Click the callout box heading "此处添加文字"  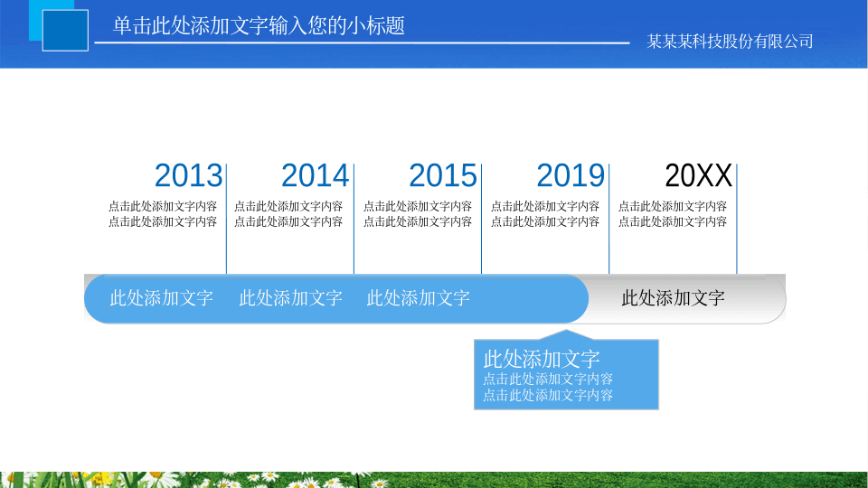point(542,359)
